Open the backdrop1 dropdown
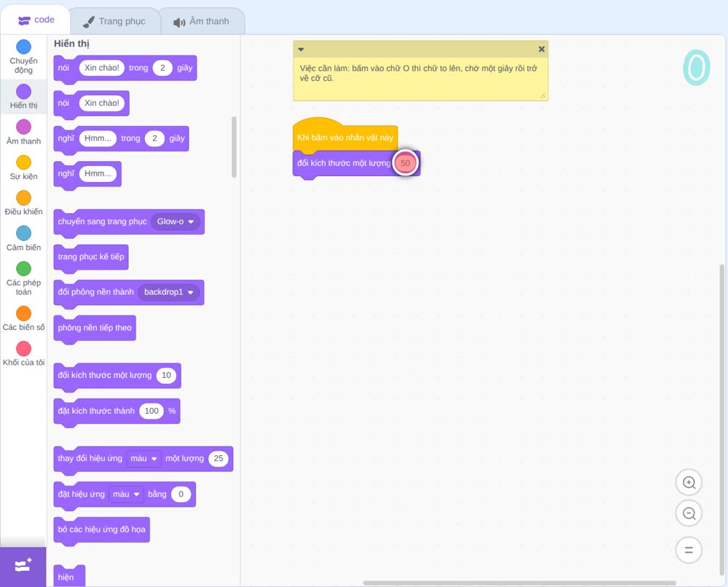728x587 pixels. [x=169, y=292]
